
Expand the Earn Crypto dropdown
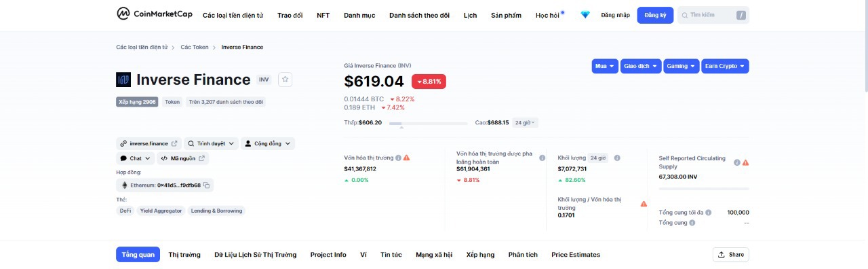[725, 66]
